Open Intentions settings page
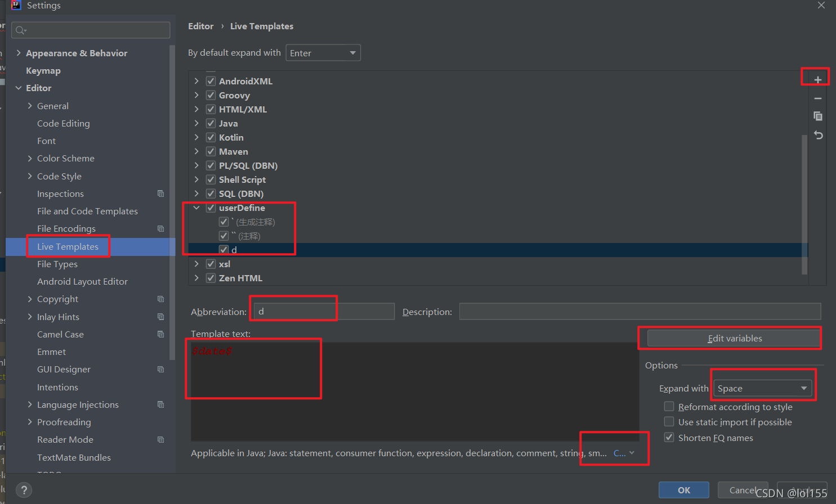 pyautogui.click(x=57, y=387)
